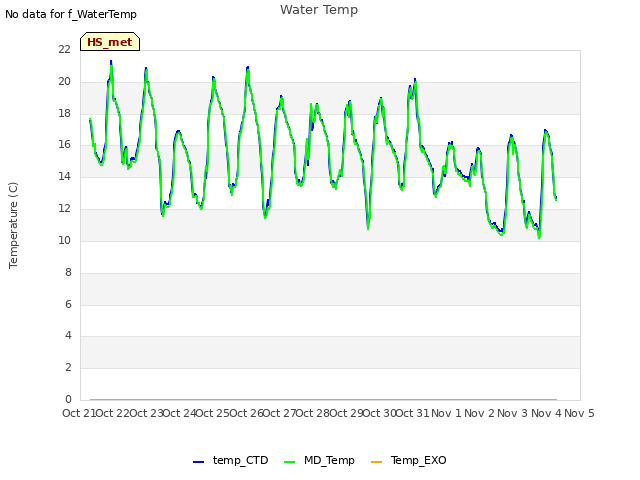
Task: Click the y-axis value 0
Action: point(68,399)
